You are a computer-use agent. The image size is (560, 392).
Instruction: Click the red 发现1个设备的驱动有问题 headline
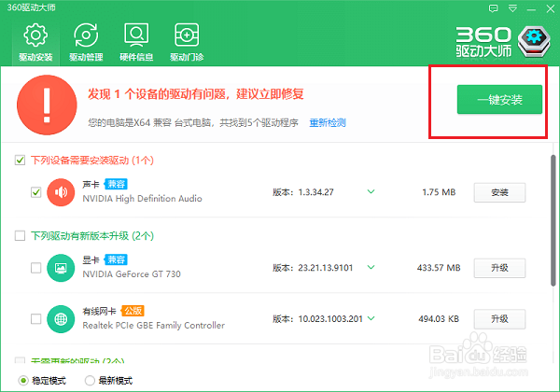[196, 94]
